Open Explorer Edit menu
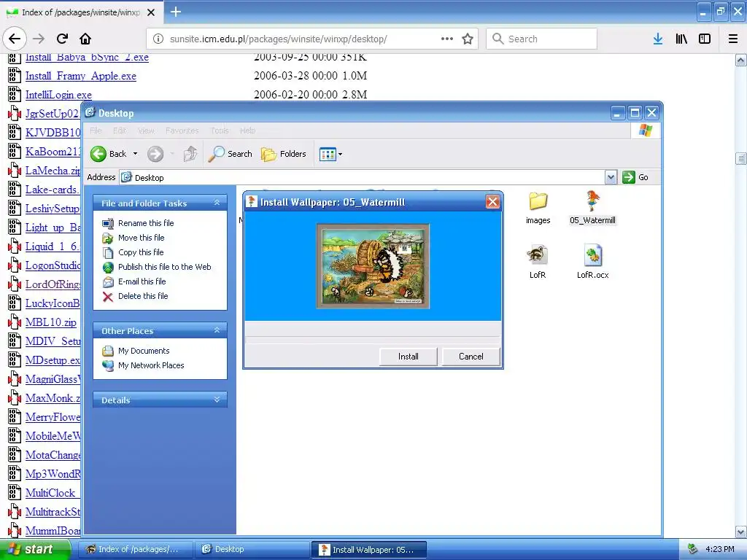The image size is (747, 560). [120, 131]
